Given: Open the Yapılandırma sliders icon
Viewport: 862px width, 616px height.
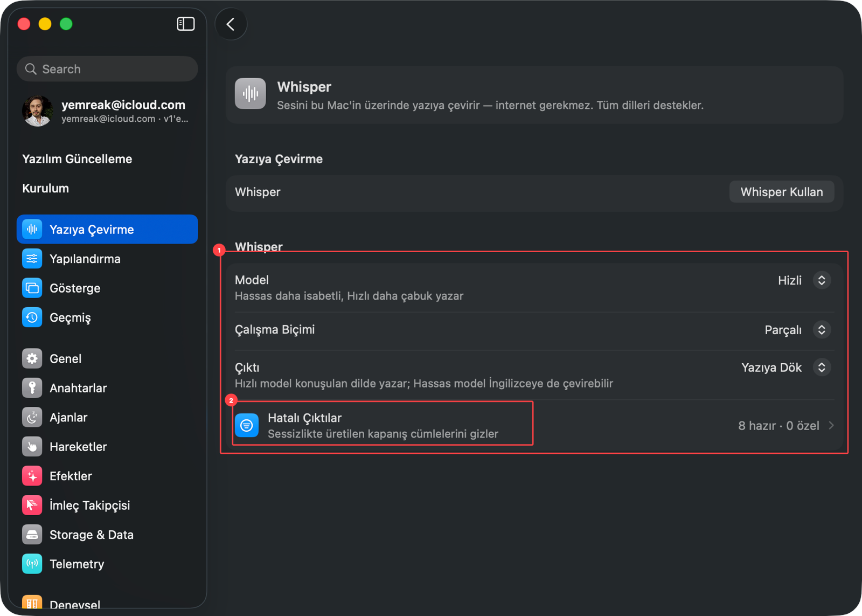Looking at the screenshot, I should (x=32, y=259).
